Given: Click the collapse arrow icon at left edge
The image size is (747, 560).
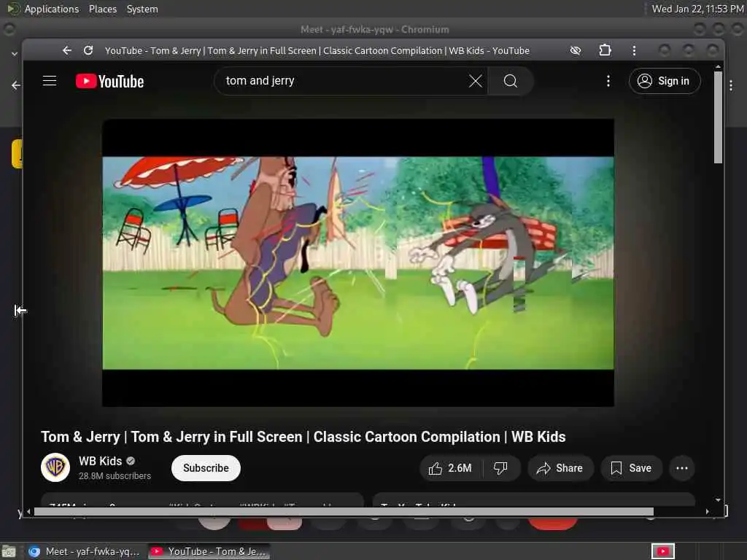Looking at the screenshot, I should (20, 311).
